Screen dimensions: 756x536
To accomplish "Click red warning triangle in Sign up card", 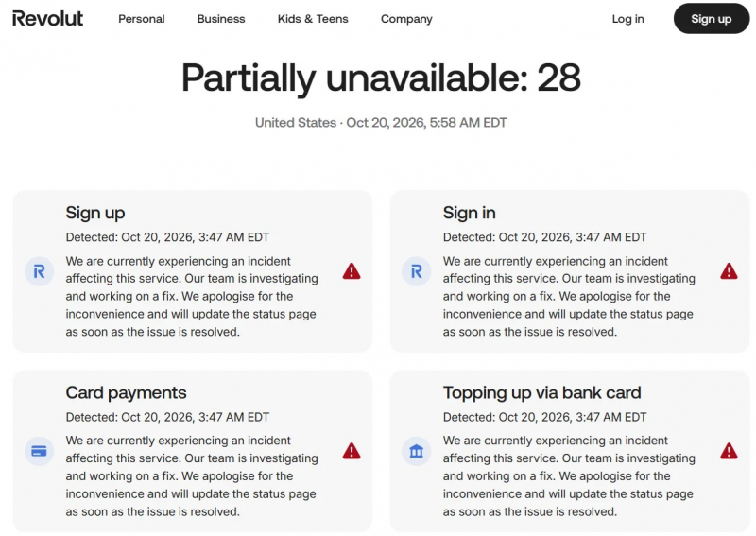I will [352, 271].
